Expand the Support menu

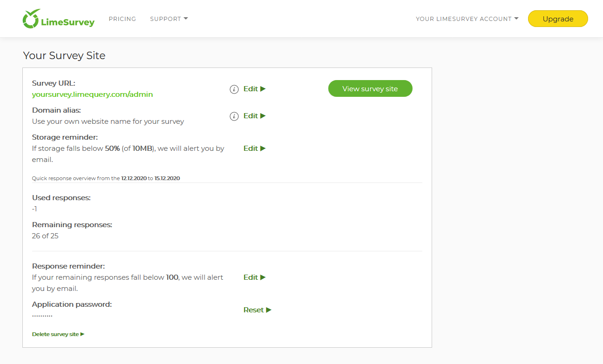169,19
